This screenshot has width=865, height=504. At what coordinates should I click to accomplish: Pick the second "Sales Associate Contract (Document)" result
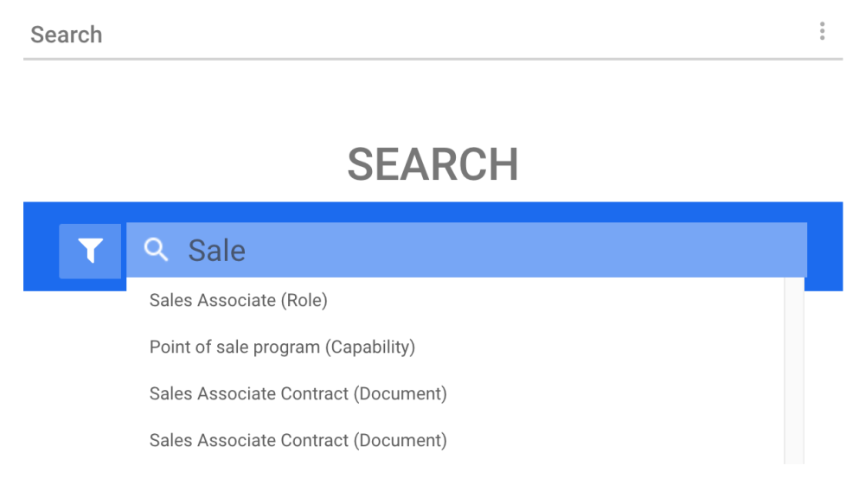tap(298, 441)
